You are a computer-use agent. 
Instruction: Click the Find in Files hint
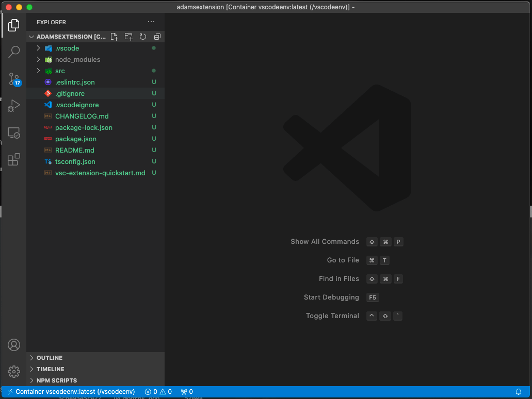tap(338, 279)
